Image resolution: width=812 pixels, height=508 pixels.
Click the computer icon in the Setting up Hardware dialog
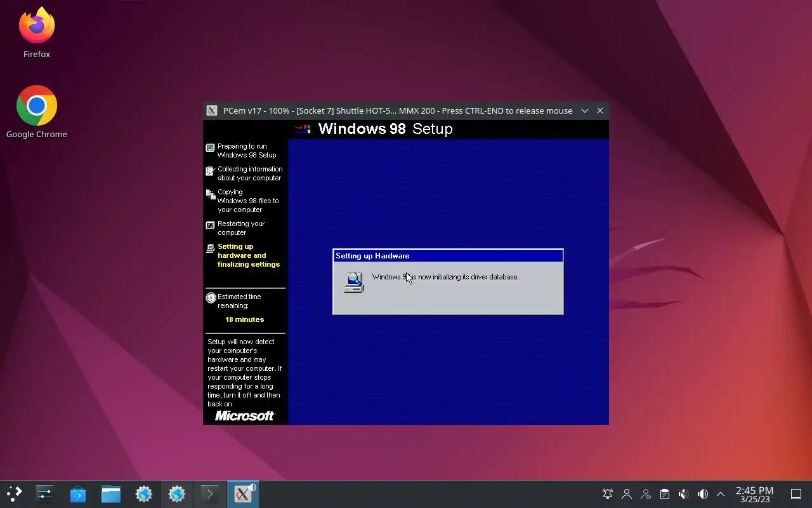[354, 282]
